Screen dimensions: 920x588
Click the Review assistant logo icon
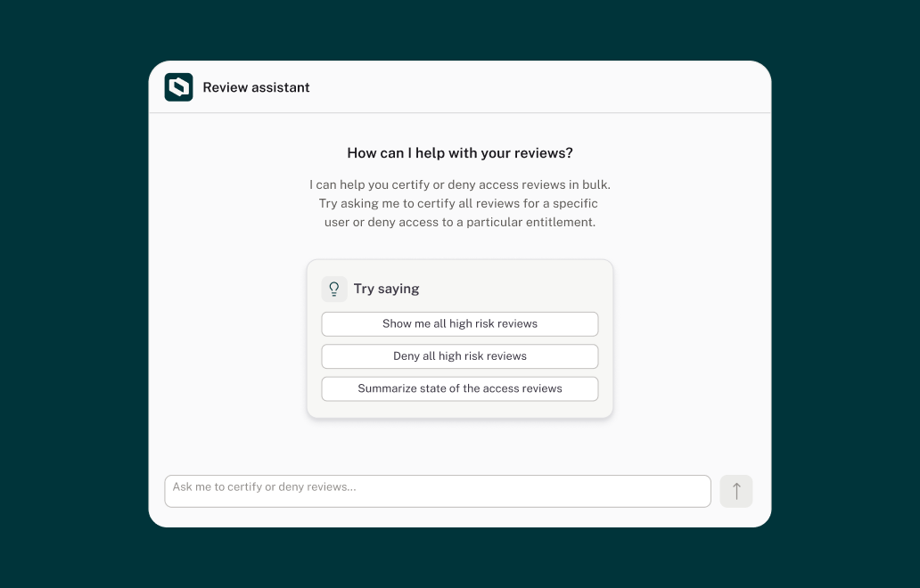[178, 87]
